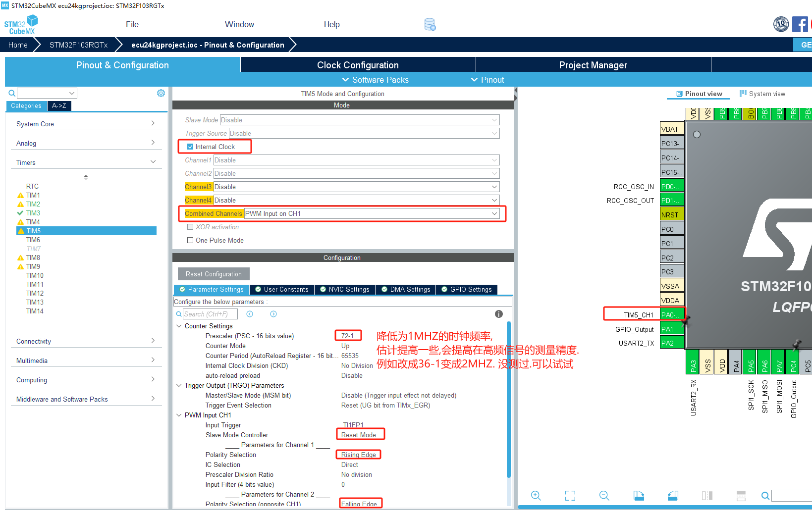This screenshot has height=515, width=812.
Task: Click the PA1 GPIO_Output pin
Action: coord(672,329)
